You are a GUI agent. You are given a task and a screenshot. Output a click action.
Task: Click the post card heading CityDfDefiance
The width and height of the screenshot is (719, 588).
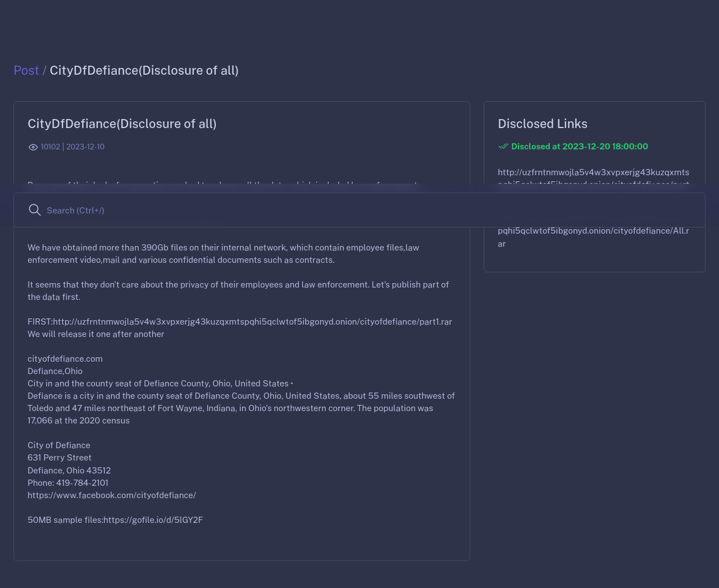122,124
